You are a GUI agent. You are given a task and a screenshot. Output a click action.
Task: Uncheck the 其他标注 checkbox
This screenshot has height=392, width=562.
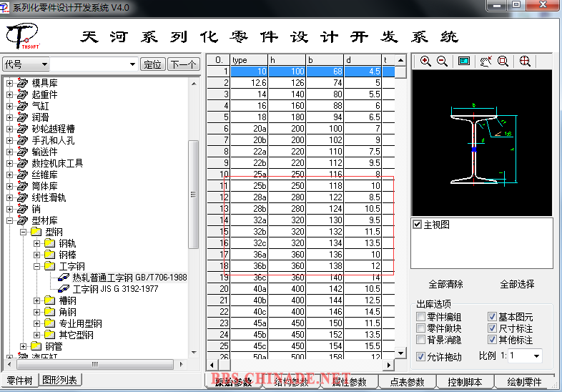tap(492, 339)
